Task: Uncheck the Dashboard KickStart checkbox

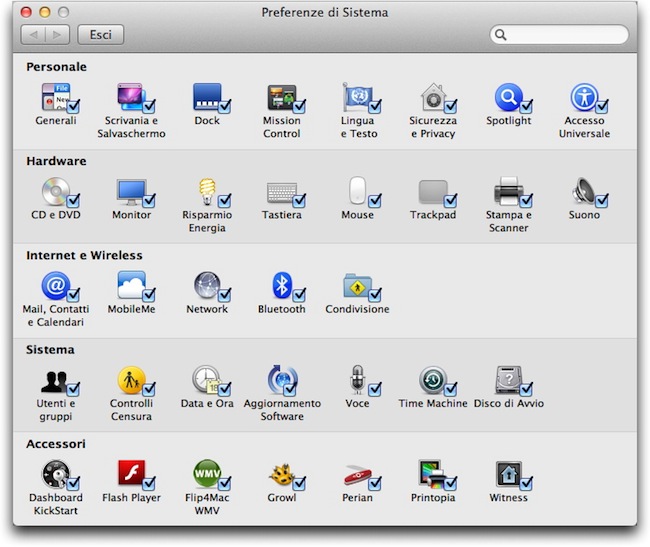Action: point(73,483)
